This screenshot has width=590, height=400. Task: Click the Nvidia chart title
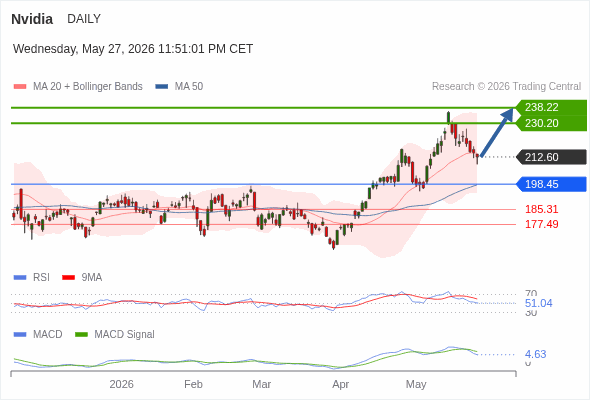(x=32, y=19)
